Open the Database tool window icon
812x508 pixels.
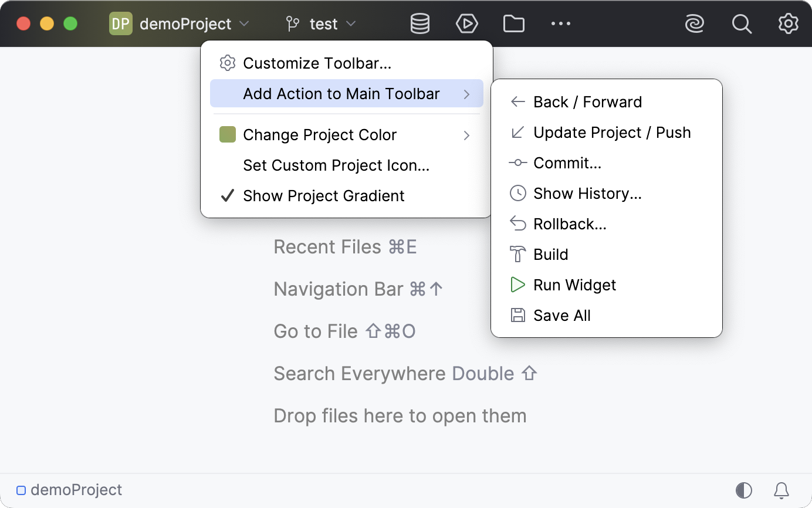coord(420,23)
